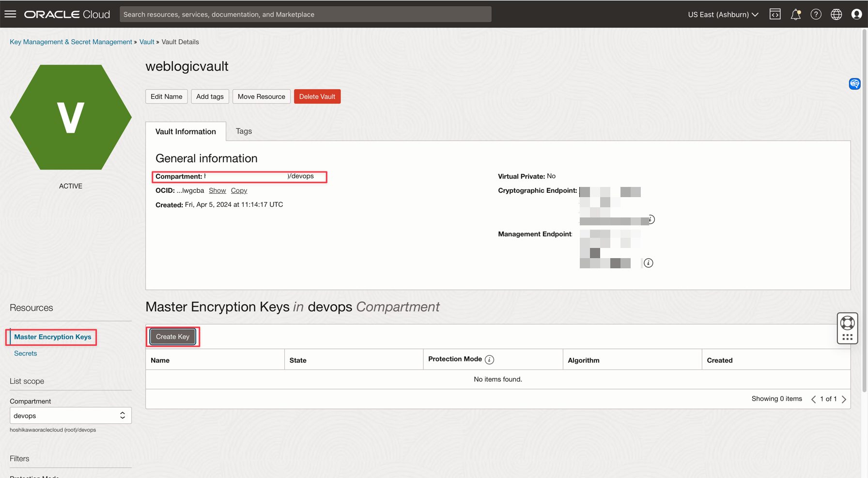Image resolution: width=868 pixels, height=478 pixels.
Task: Open the hamburger navigation menu
Action: [x=10, y=14]
